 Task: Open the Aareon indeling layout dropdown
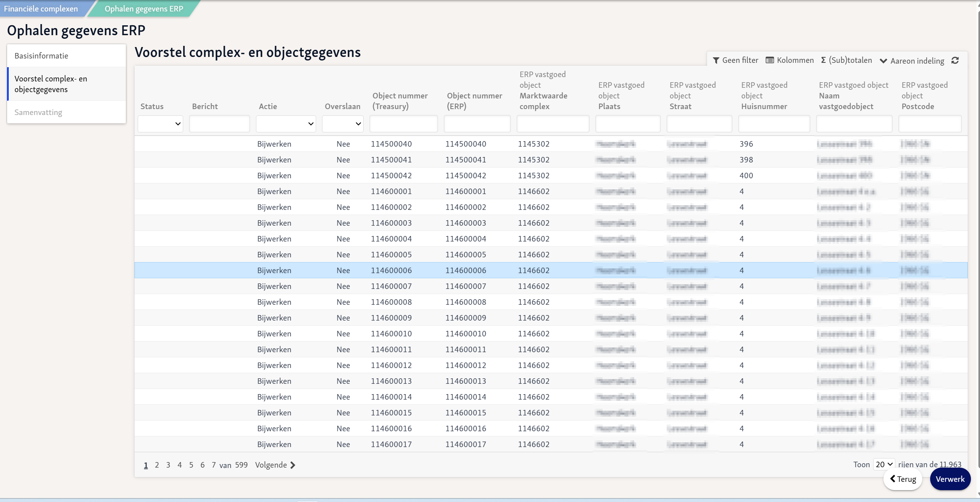click(912, 61)
